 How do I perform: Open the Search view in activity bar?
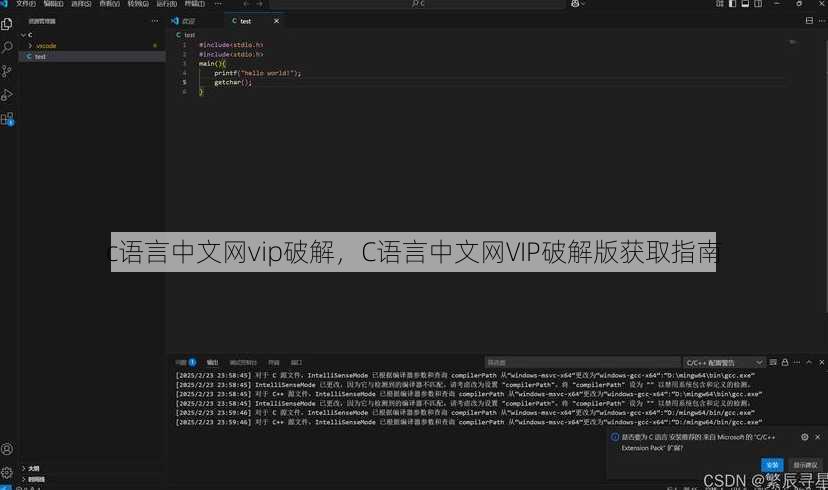click(x=7, y=48)
